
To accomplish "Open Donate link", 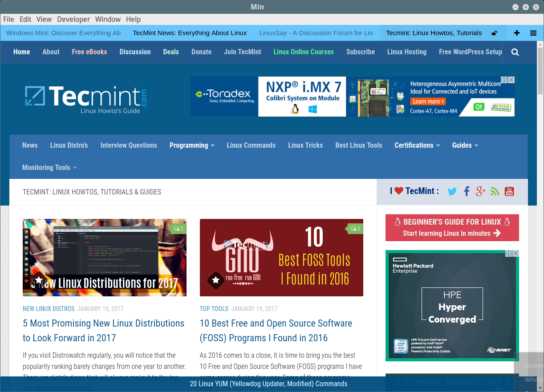I will click(201, 52).
